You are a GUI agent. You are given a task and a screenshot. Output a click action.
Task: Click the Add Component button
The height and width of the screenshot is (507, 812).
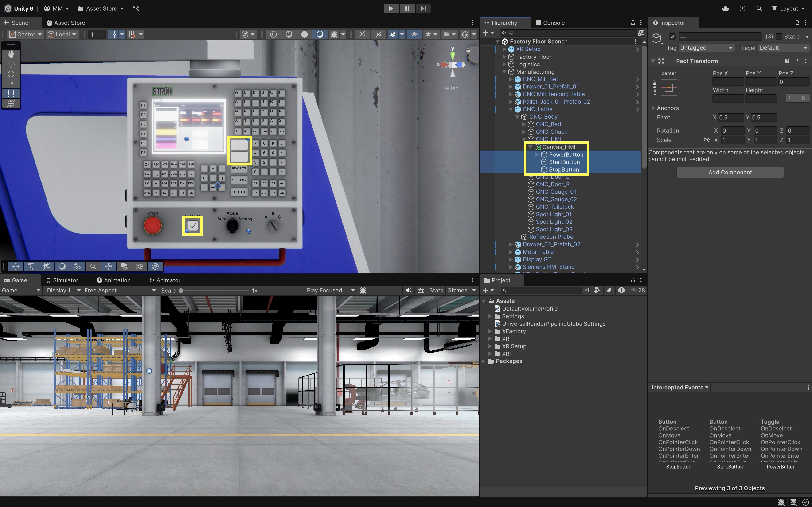click(x=730, y=172)
